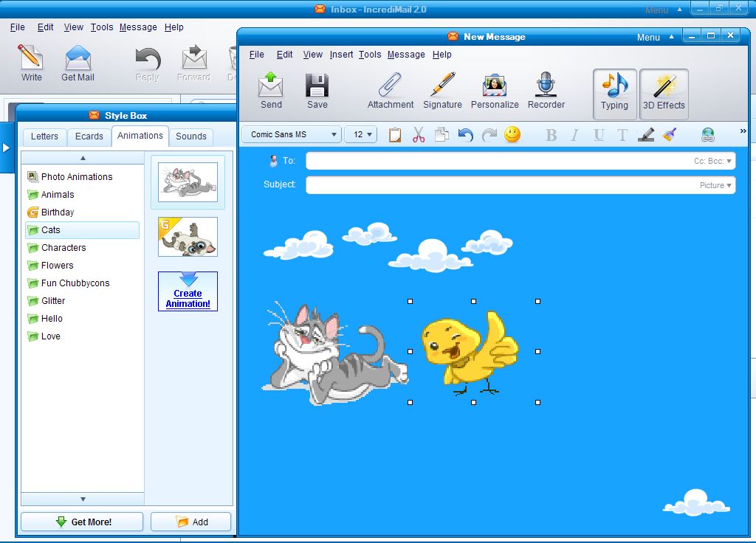Toggle the 3D Effects button
The height and width of the screenshot is (543, 756).
pos(664,94)
